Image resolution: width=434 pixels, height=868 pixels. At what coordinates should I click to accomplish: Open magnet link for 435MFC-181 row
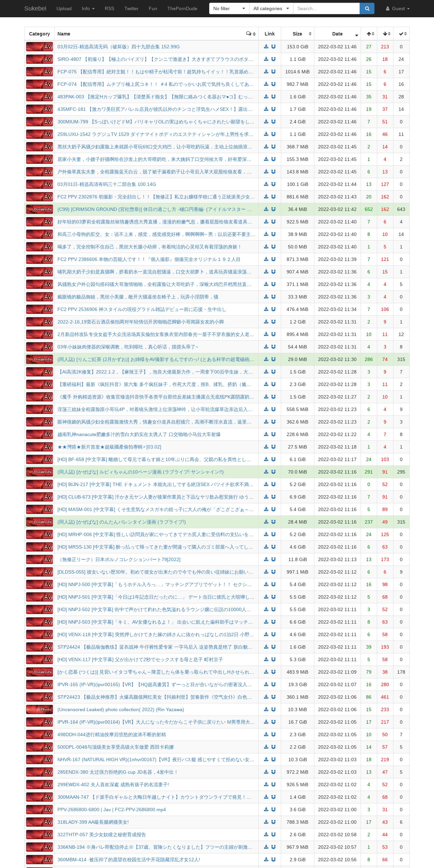coord(273,109)
